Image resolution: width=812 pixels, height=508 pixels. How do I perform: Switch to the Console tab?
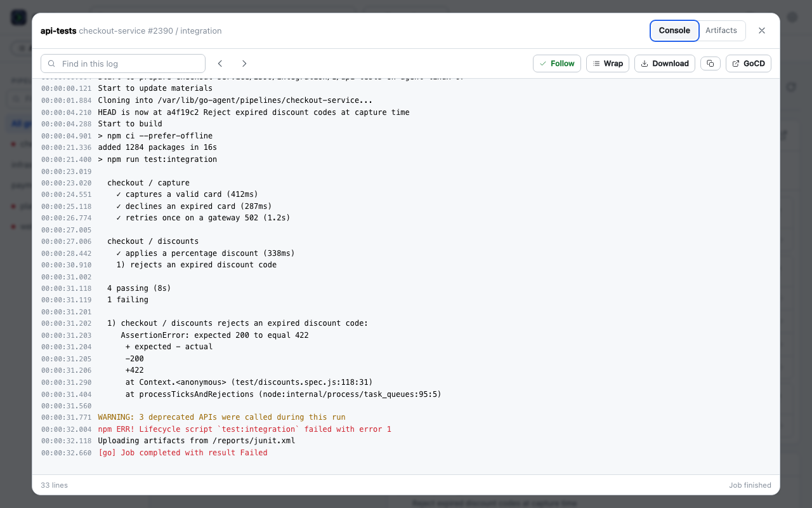pyautogui.click(x=674, y=30)
